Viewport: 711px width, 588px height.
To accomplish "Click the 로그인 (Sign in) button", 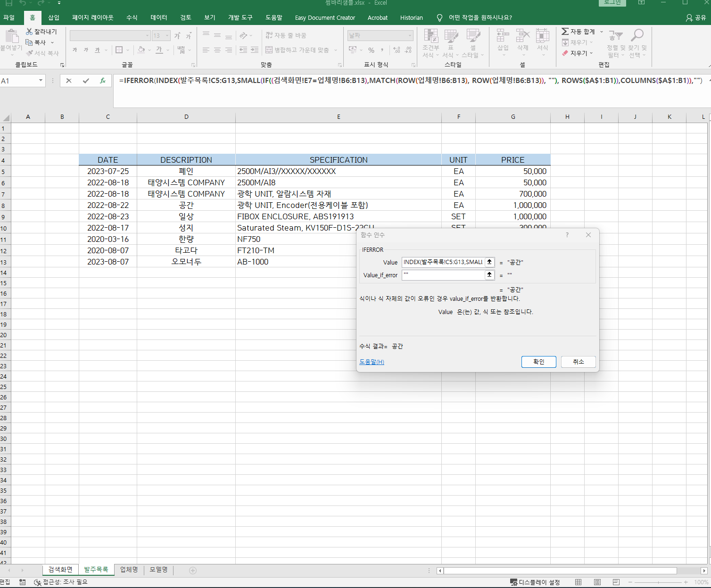I will click(x=612, y=2).
